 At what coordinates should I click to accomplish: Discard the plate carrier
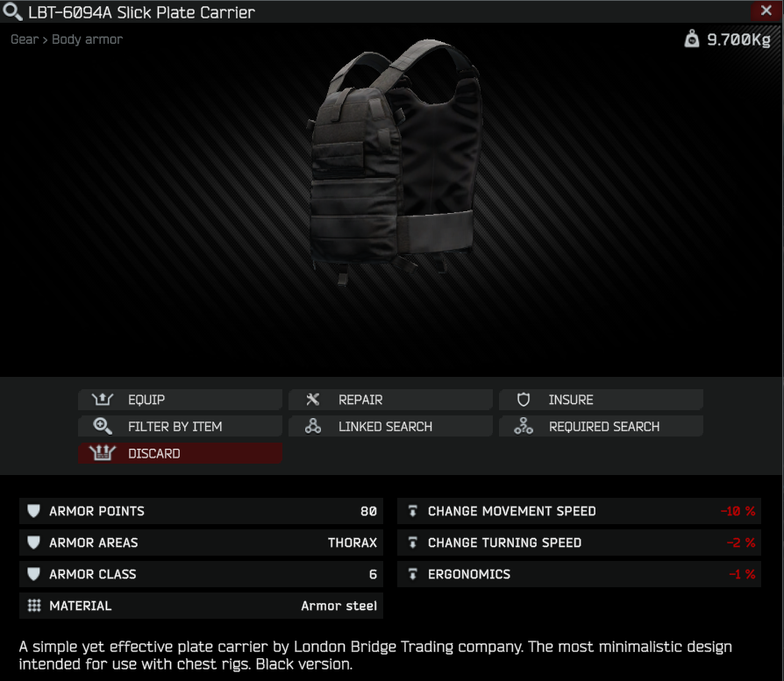click(x=180, y=452)
